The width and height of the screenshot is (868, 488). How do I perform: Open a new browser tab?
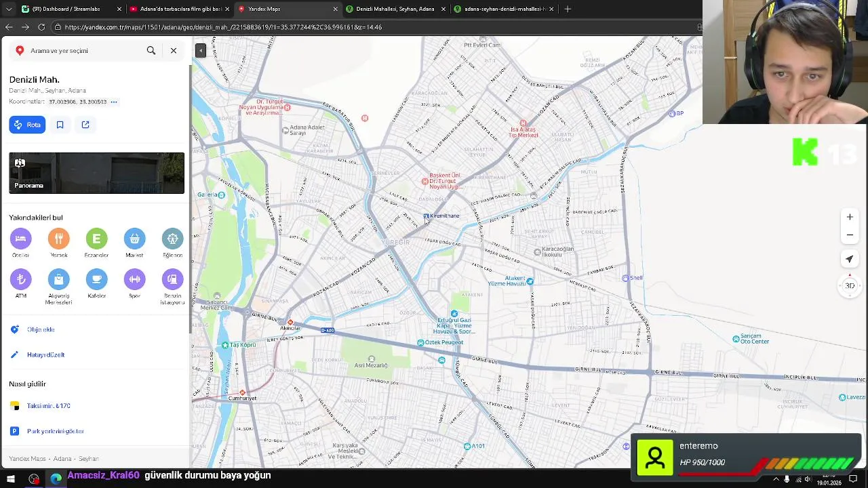568,9
